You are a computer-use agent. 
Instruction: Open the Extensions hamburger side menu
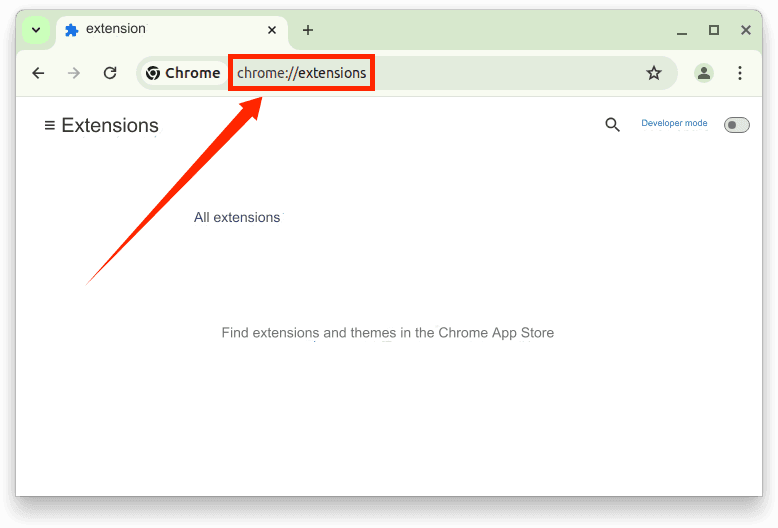50,126
